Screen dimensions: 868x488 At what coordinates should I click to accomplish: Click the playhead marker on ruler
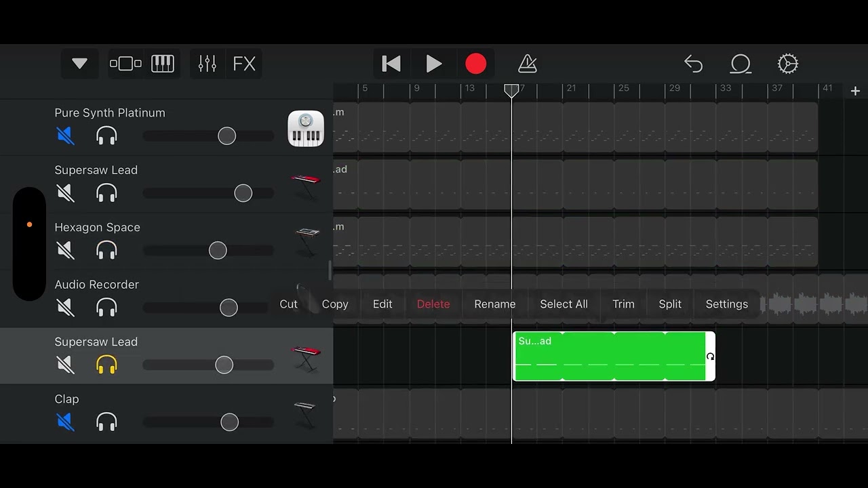tap(512, 90)
